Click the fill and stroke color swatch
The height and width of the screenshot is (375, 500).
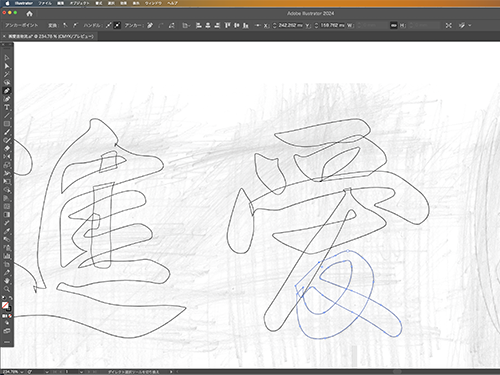7,306
